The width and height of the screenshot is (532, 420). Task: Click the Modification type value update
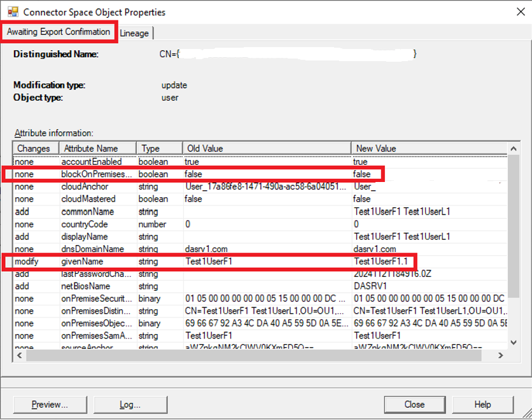[x=174, y=85]
